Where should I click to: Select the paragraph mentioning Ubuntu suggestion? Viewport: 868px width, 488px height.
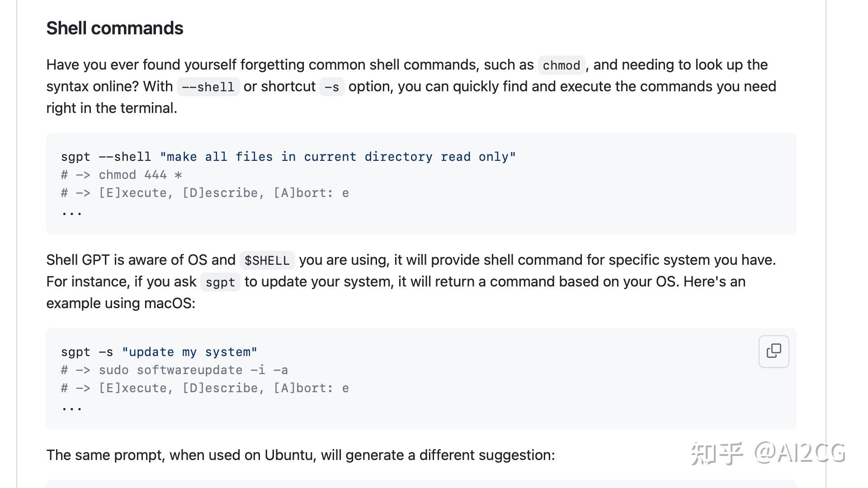pos(301,455)
